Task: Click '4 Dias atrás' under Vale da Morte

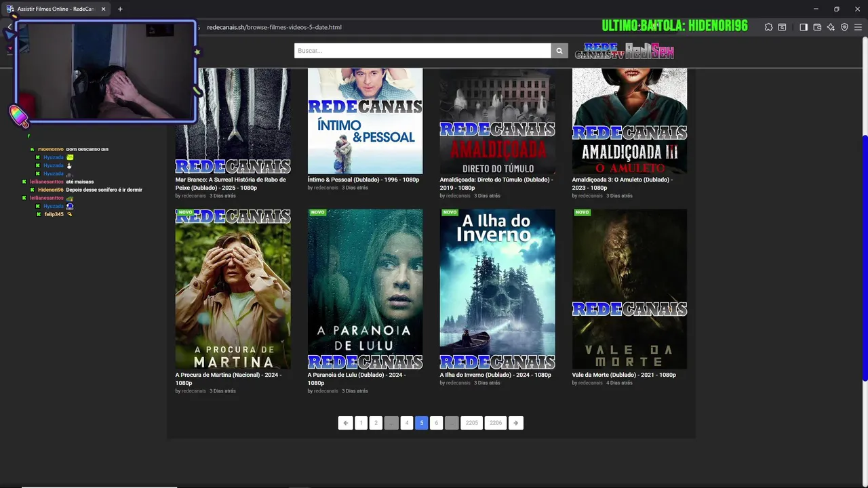Action: click(x=619, y=383)
